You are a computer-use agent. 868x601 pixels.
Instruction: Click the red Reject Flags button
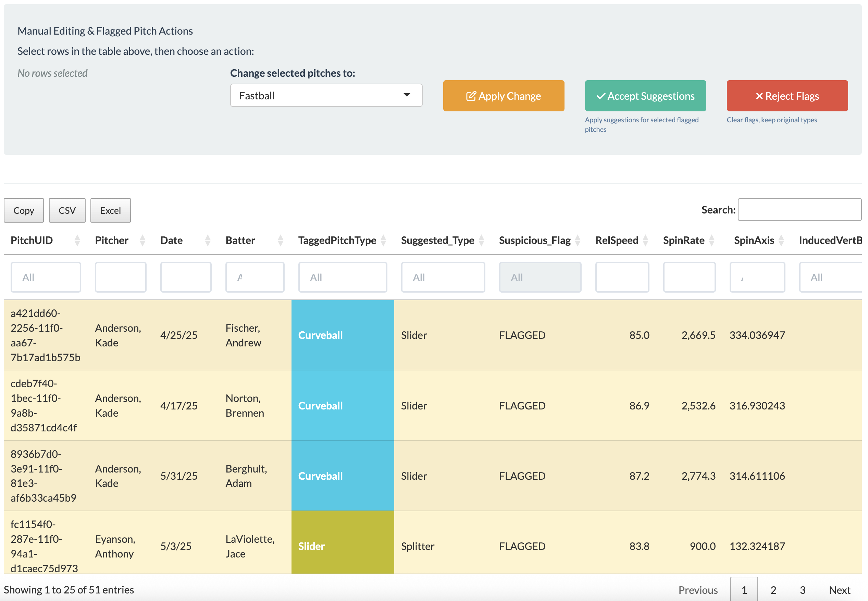point(787,96)
